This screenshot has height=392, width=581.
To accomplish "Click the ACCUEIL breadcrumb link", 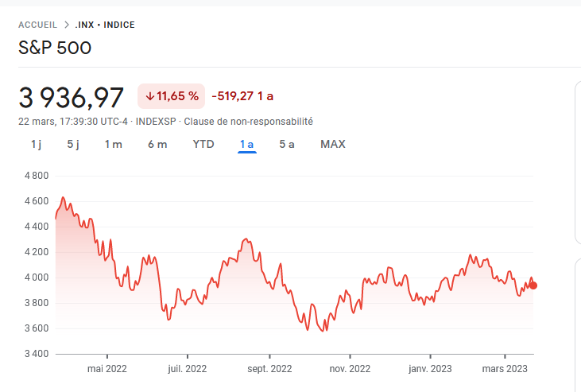I will (x=37, y=25).
